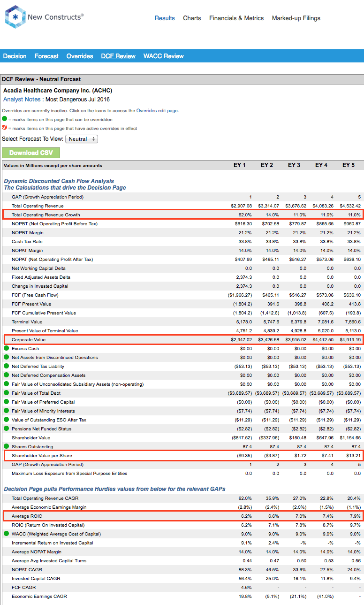This screenshot has width=364, height=605.
Task: Click override dot for Unconsolidated Subsidiary Assets
Action: coord(6,384)
